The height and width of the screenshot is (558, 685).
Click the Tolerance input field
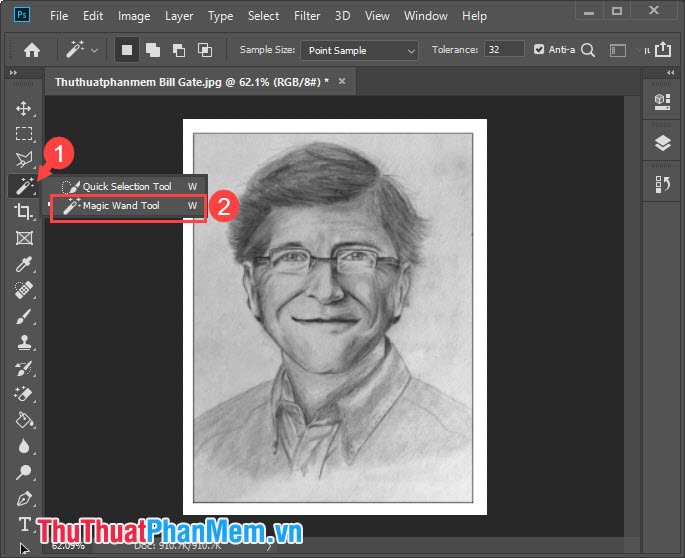(504, 49)
